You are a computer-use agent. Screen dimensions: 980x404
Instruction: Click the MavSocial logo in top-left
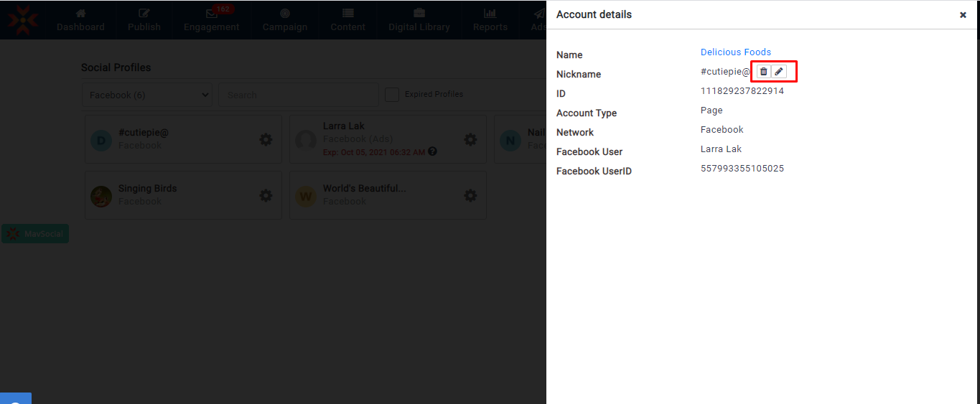23,19
